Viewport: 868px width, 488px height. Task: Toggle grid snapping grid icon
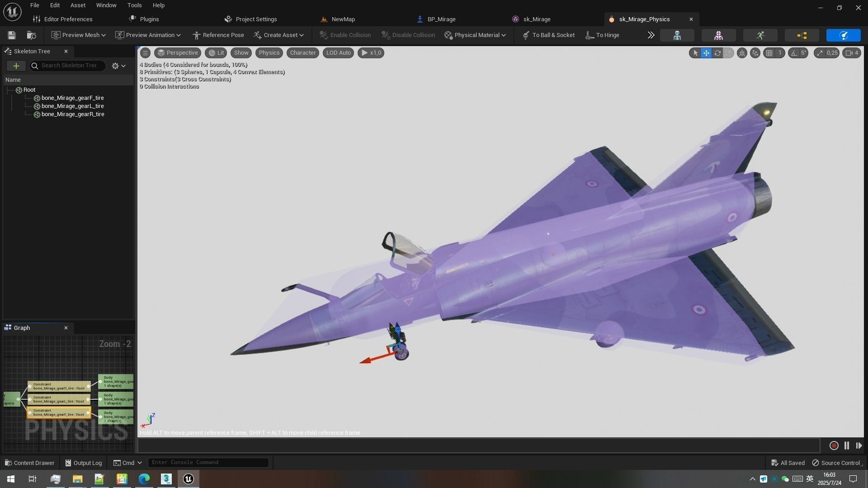(x=769, y=53)
